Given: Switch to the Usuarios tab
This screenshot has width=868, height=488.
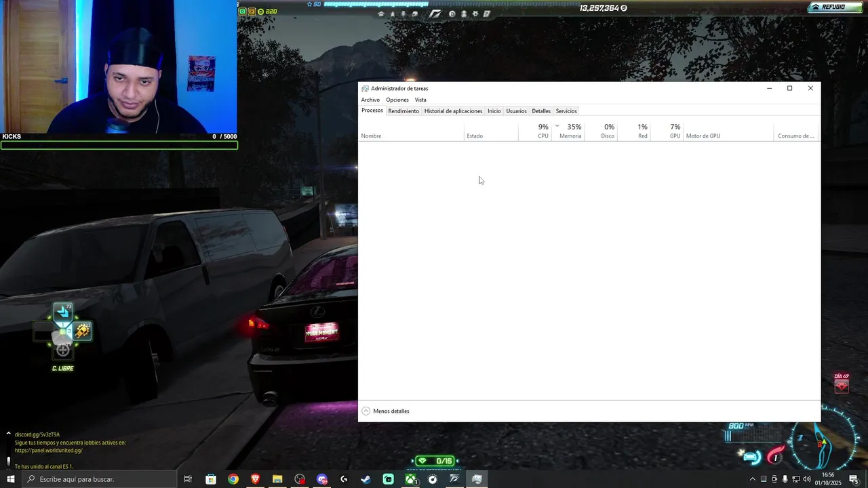Looking at the screenshot, I should pyautogui.click(x=516, y=111).
